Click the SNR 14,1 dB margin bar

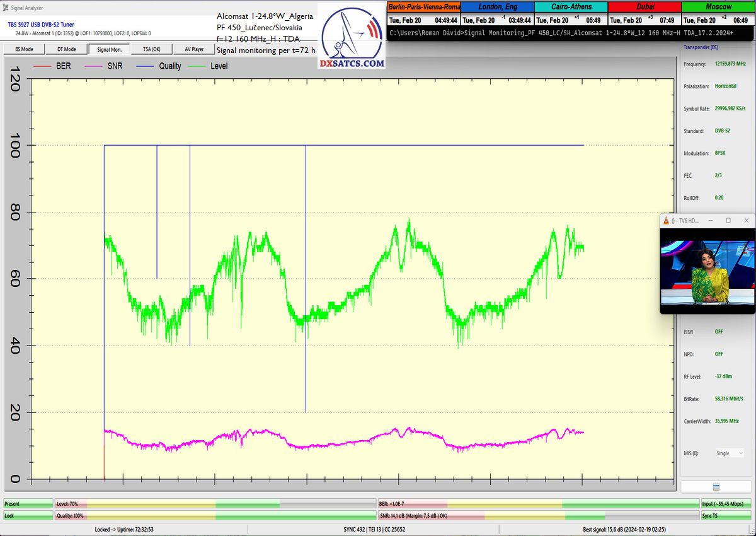[x=537, y=516]
